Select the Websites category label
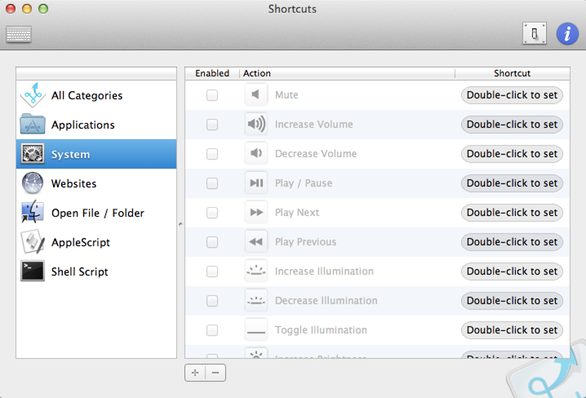Viewport: 586px width, 398px height. click(x=74, y=183)
